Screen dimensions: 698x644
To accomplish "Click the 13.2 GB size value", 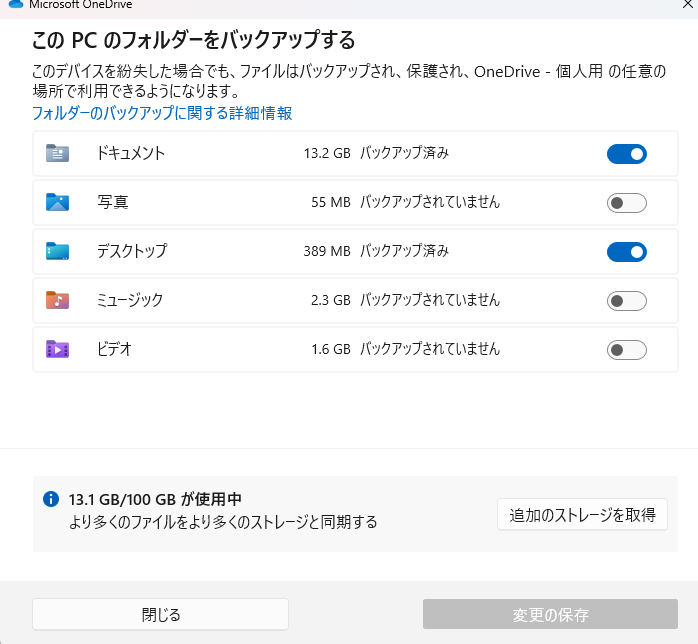I will [327, 153].
